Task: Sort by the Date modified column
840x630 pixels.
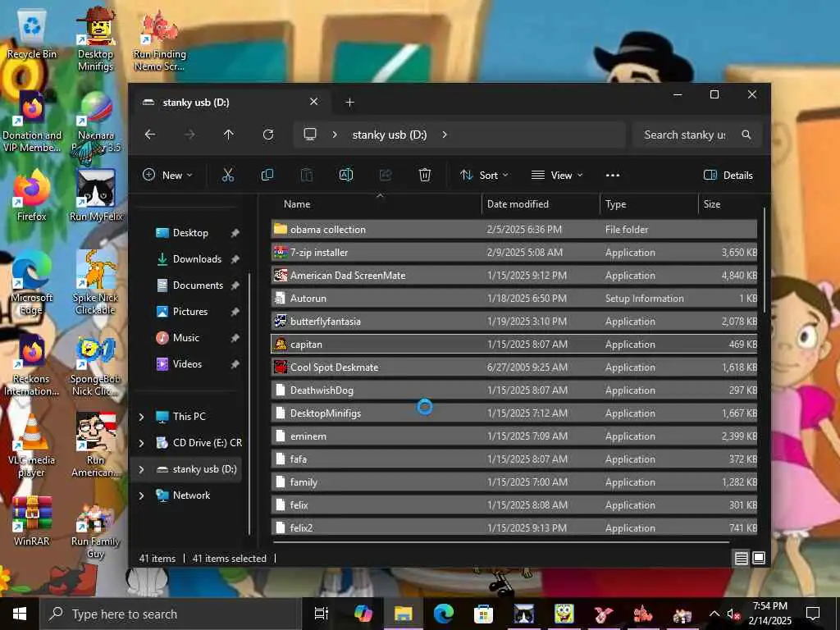Action: point(541,204)
